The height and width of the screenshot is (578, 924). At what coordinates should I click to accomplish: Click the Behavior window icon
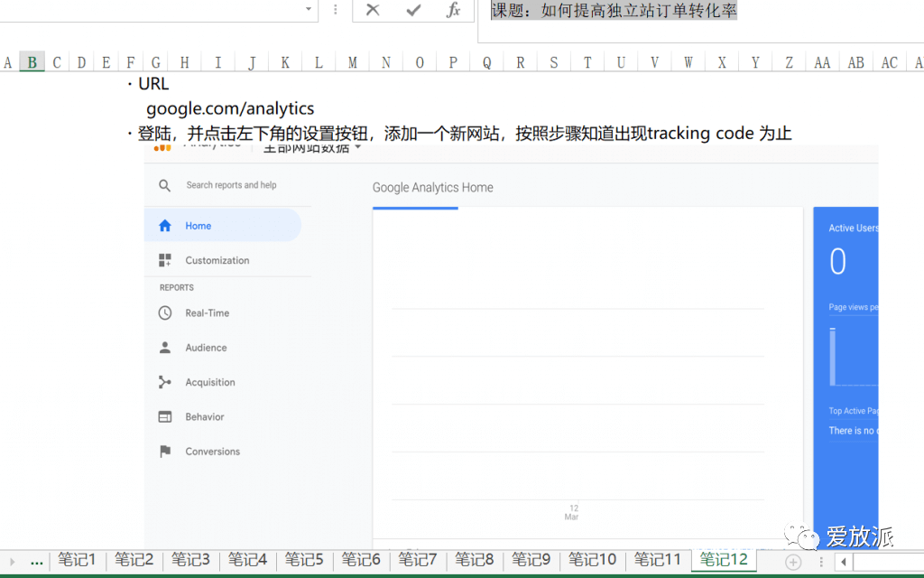pyautogui.click(x=165, y=416)
